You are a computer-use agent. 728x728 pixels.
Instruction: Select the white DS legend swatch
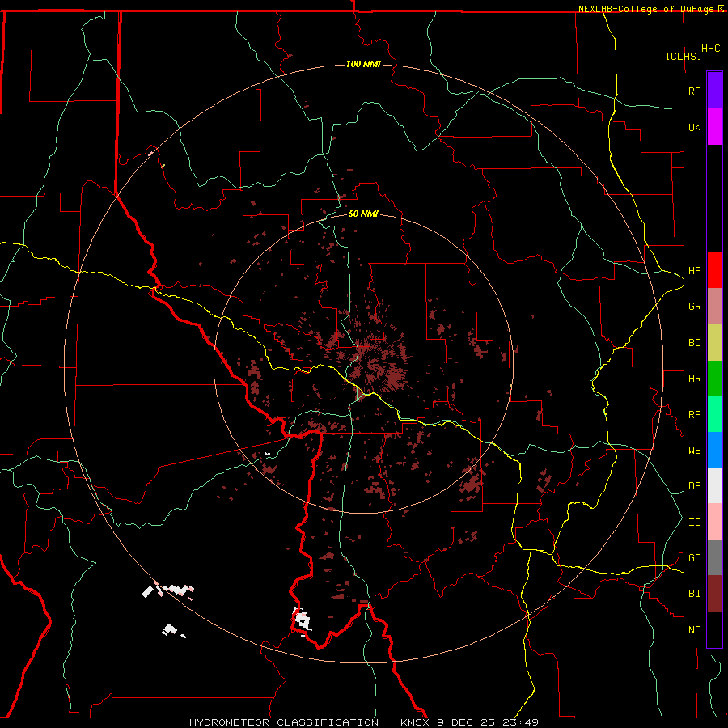coord(714,485)
